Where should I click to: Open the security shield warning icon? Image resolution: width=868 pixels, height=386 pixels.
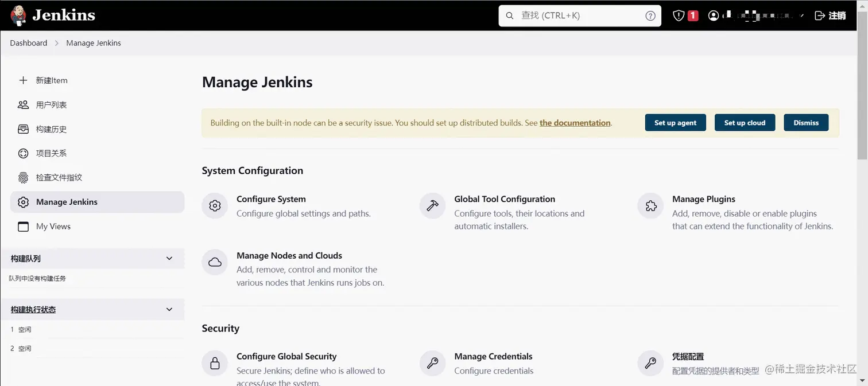(x=679, y=16)
